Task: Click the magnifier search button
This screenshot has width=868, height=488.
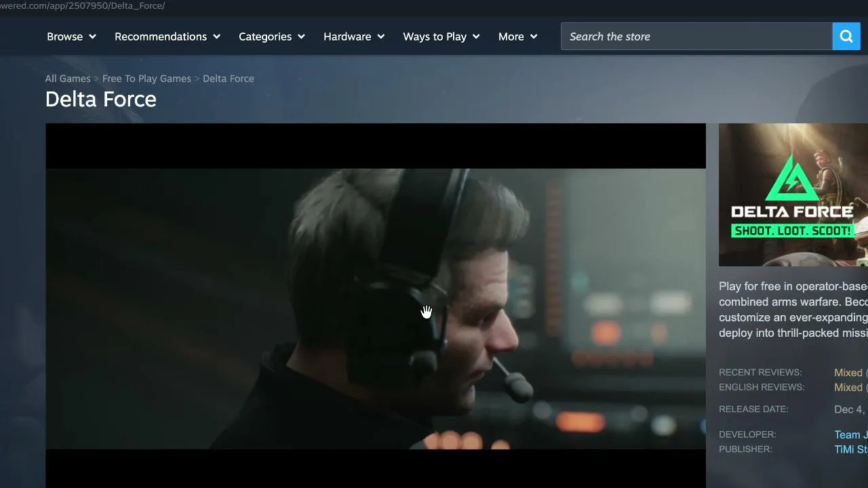Action: 846,37
